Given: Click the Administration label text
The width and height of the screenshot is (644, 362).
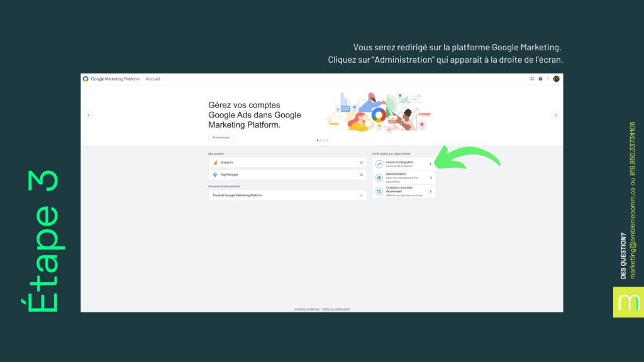Looking at the screenshot, I should 396,174.
